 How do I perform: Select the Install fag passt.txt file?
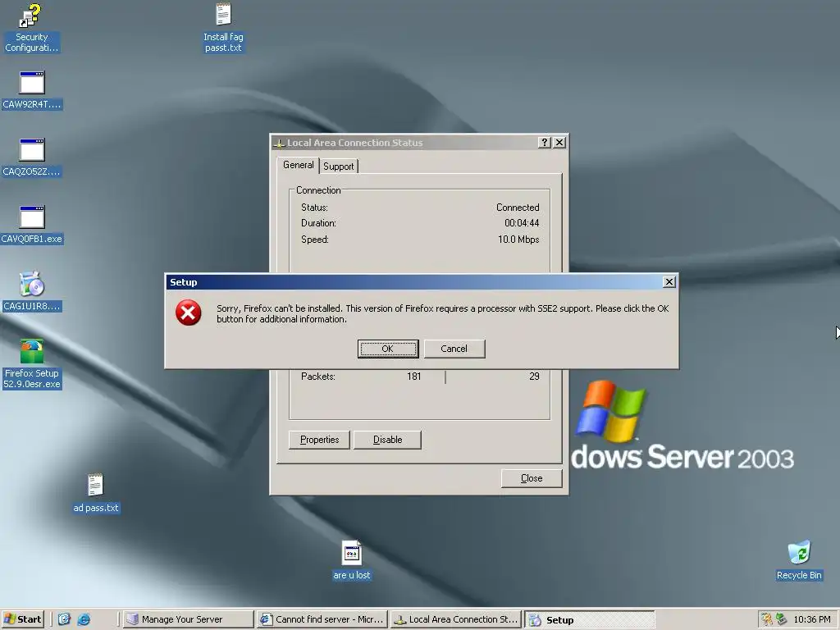(223, 28)
